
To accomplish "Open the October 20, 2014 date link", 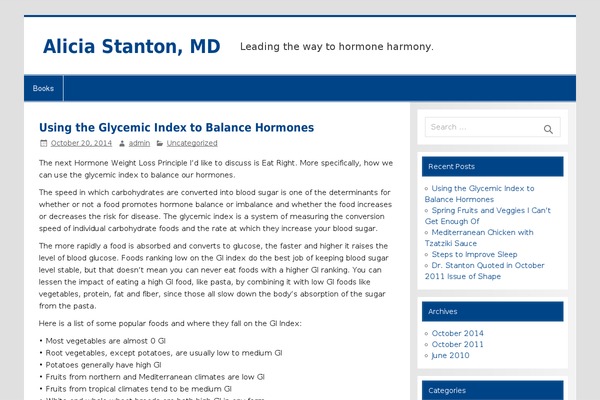I will pyautogui.click(x=81, y=143).
